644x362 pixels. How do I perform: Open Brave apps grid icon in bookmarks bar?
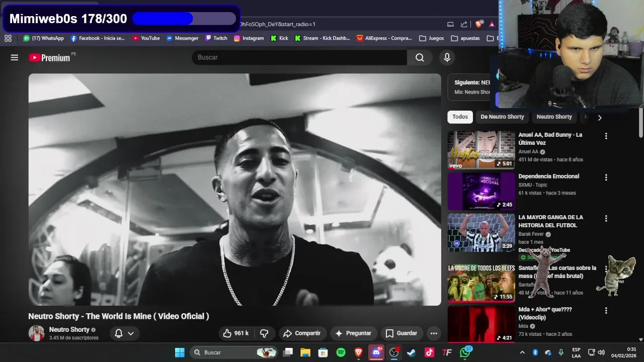click(8, 38)
